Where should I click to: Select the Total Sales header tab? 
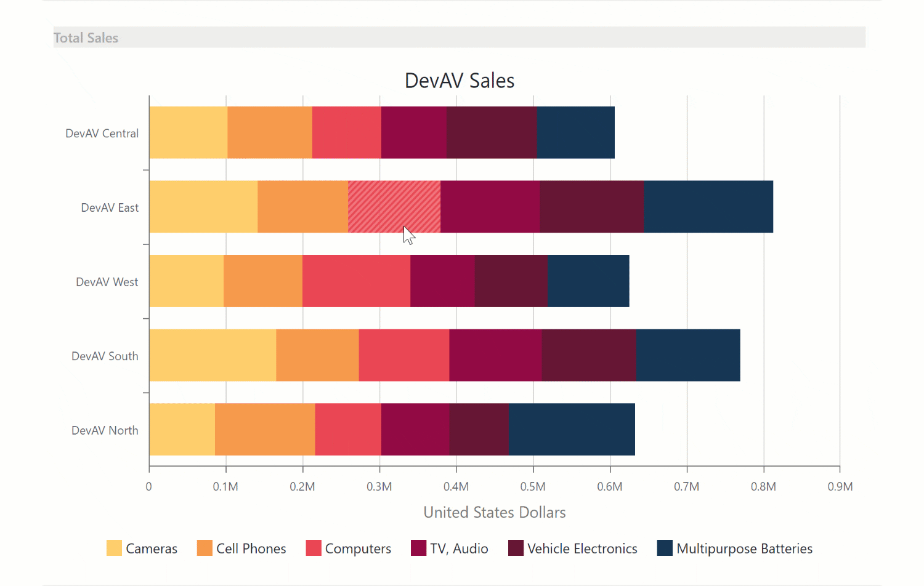click(x=86, y=38)
